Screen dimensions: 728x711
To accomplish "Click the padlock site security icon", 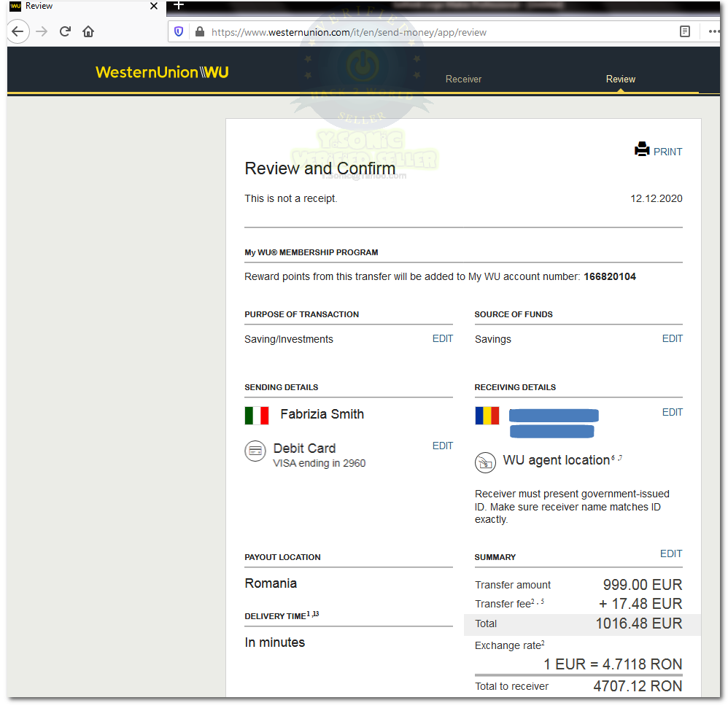I will pyautogui.click(x=200, y=31).
